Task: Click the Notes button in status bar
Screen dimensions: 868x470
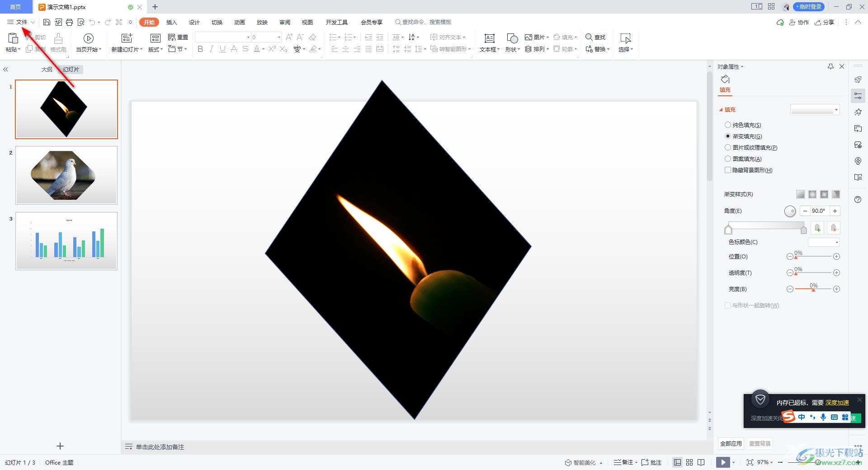Action: (625, 462)
